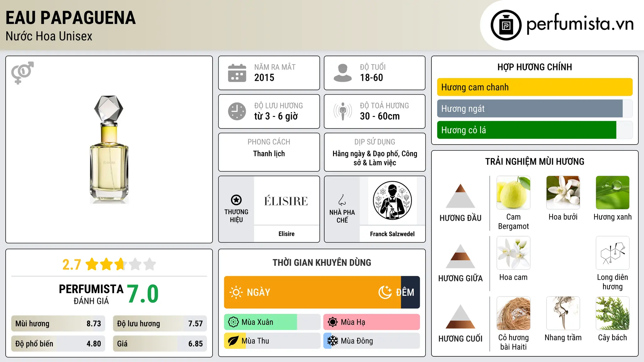Open the Hương xanh note image

point(613,193)
